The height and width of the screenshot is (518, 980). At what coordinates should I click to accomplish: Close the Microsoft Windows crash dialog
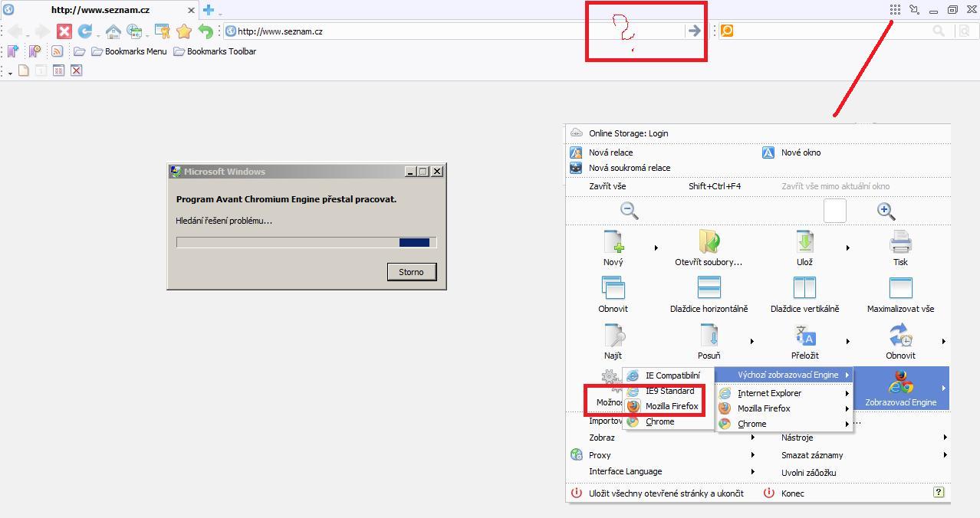pyautogui.click(x=437, y=172)
